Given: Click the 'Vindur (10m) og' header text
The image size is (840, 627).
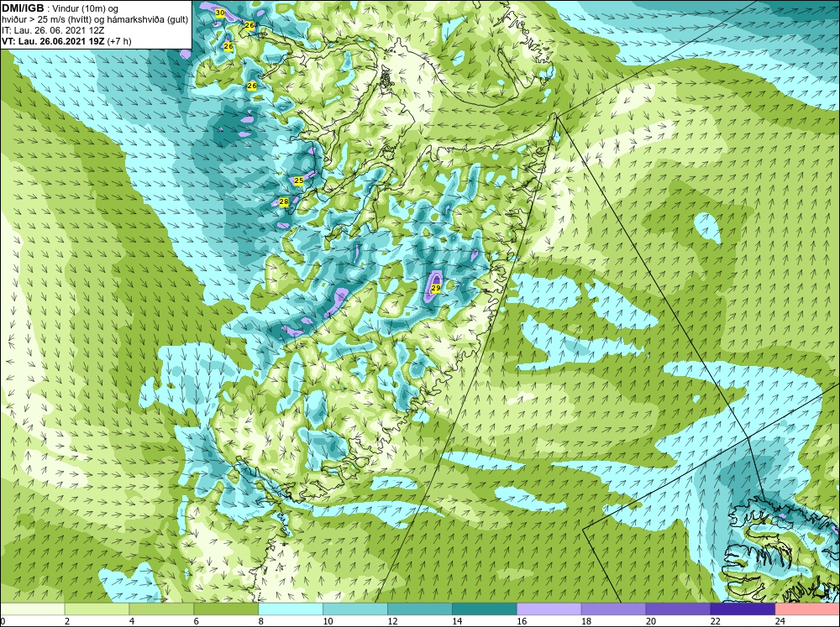Looking at the screenshot, I should click(87, 9).
